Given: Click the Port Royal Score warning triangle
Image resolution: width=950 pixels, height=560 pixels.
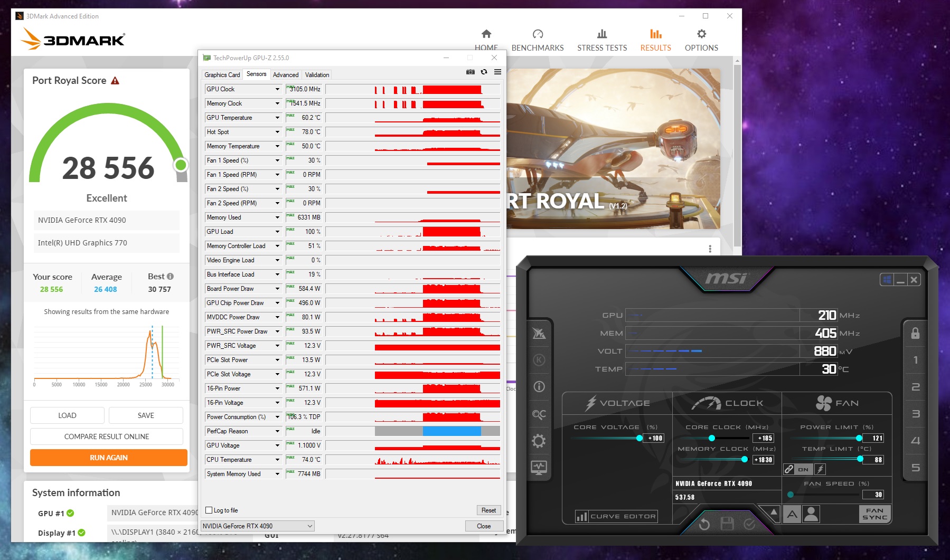Looking at the screenshot, I should (x=115, y=81).
